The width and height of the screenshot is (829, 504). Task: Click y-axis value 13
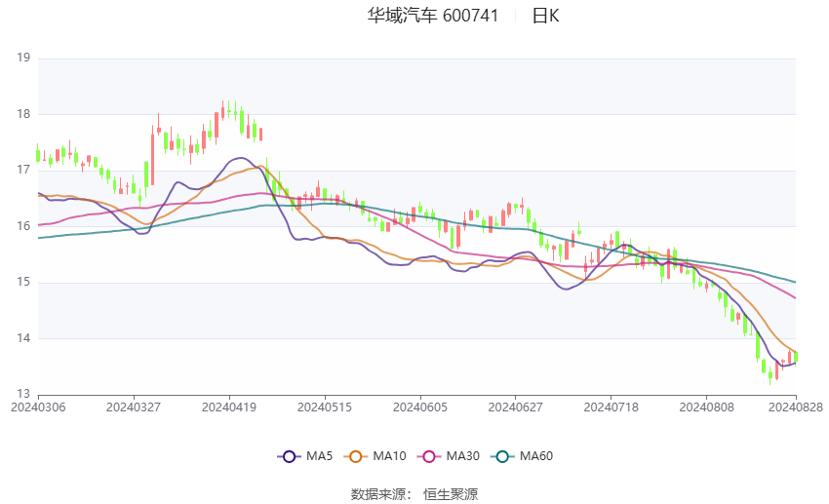coord(23,394)
